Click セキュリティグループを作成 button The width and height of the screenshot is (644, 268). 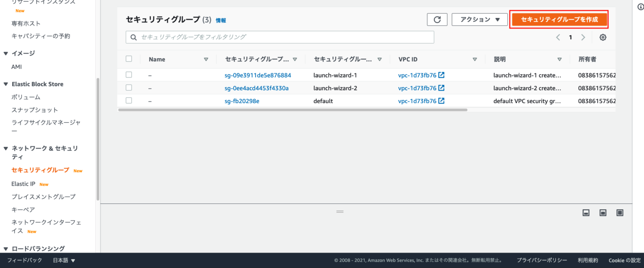click(x=559, y=19)
